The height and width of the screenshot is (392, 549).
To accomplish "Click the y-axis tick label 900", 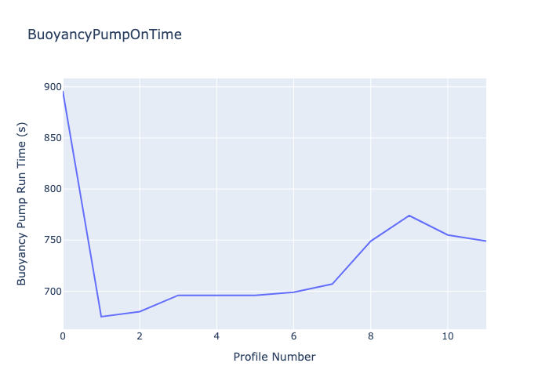I will (x=52, y=87).
